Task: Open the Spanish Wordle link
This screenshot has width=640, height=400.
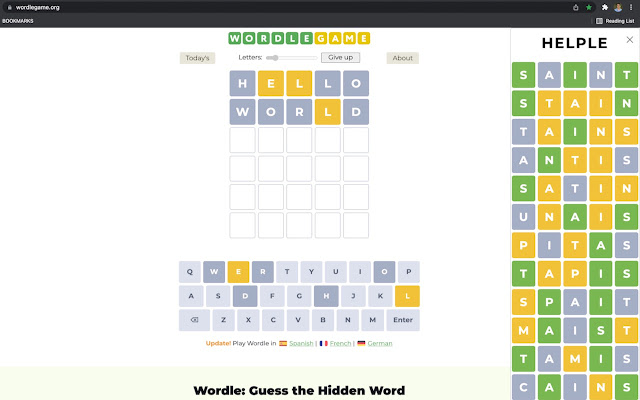Action: (x=301, y=343)
